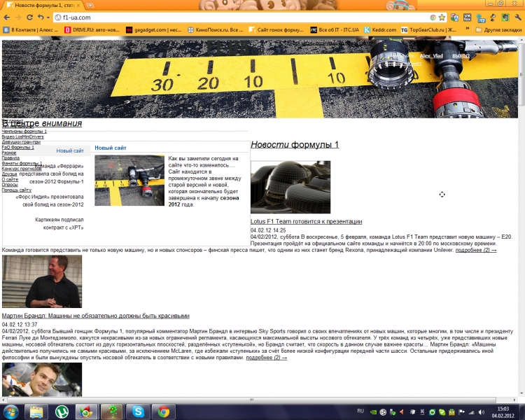Open Lotus F1 Team готовится к презентации

pos(306,221)
